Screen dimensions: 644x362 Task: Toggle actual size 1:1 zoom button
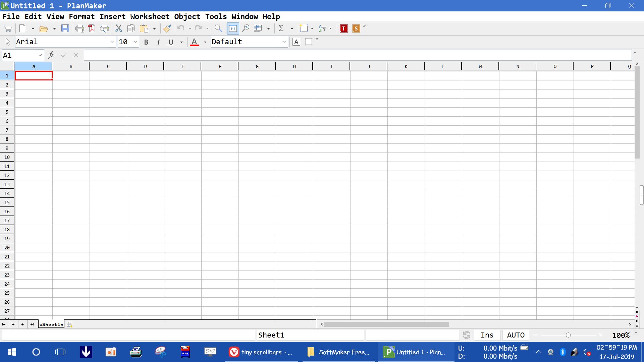(x=233, y=28)
